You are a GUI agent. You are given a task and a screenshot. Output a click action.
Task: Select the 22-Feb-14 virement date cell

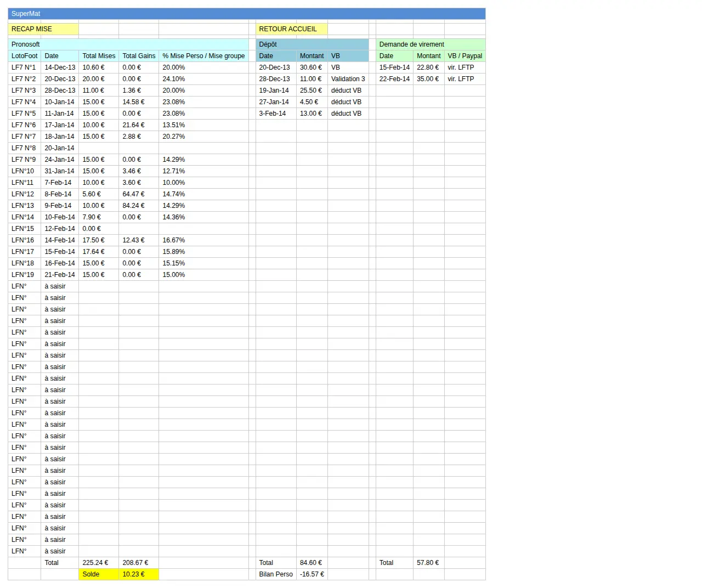point(394,79)
